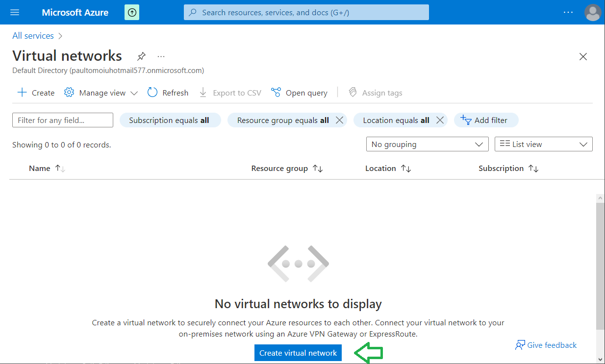605x364 pixels.
Task: Click the 'Showing 0 to 0 of 0 records.' text
Action: 62,145
